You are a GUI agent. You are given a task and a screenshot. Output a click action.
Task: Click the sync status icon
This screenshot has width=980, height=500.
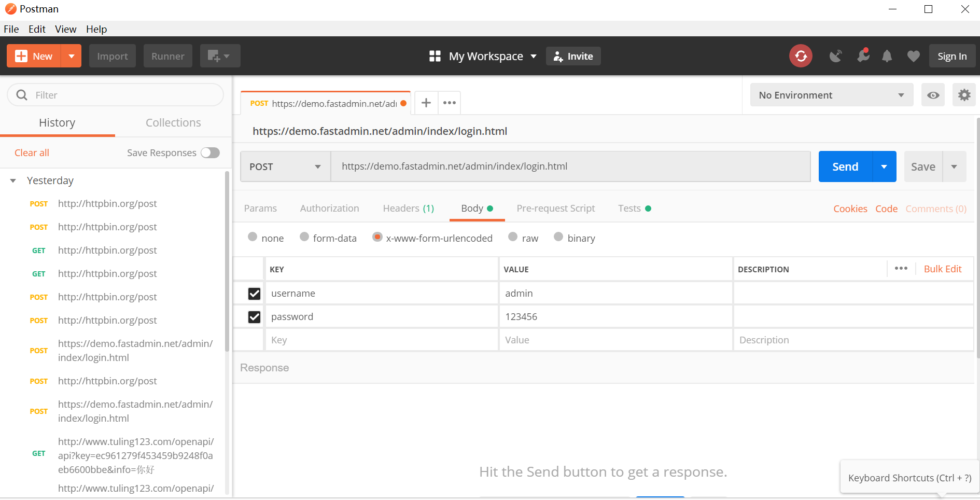801,56
